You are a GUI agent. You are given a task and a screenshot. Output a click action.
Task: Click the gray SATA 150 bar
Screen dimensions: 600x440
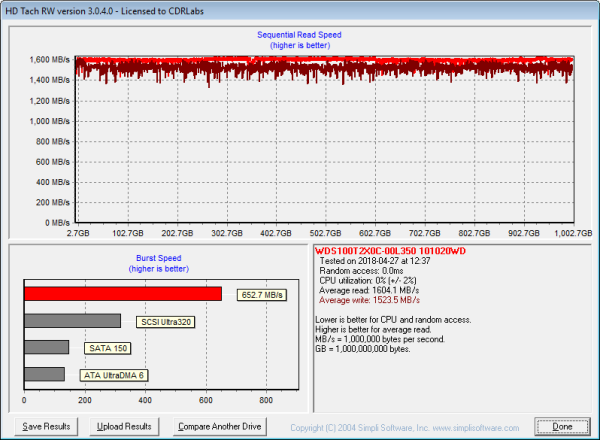pos(46,347)
